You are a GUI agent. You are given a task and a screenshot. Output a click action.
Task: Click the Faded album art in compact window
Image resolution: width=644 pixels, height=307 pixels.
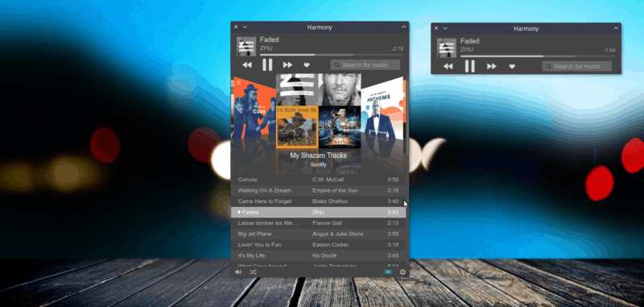(447, 48)
